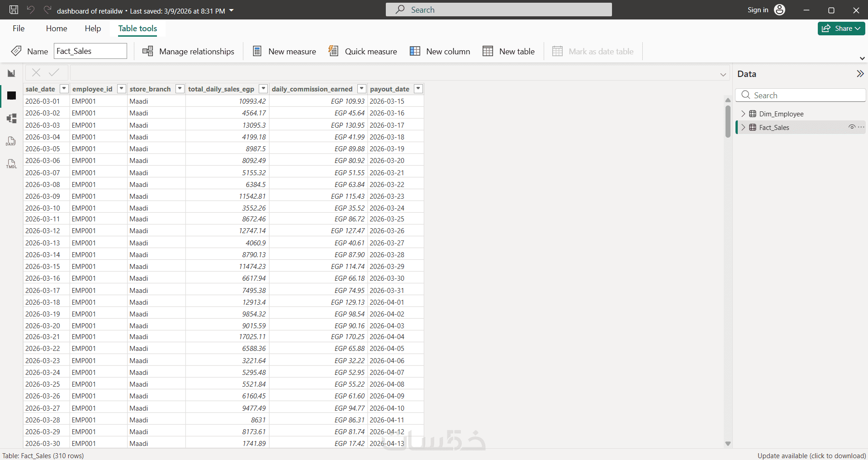Open payout_date column filter dropdown
This screenshot has height=460, width=868.
[418, 89]
